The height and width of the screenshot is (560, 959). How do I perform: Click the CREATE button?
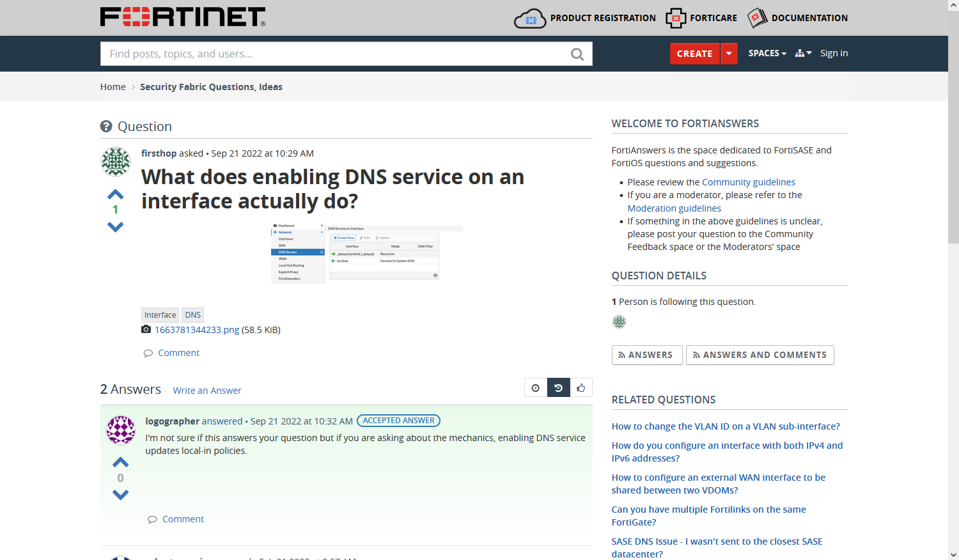695,54
